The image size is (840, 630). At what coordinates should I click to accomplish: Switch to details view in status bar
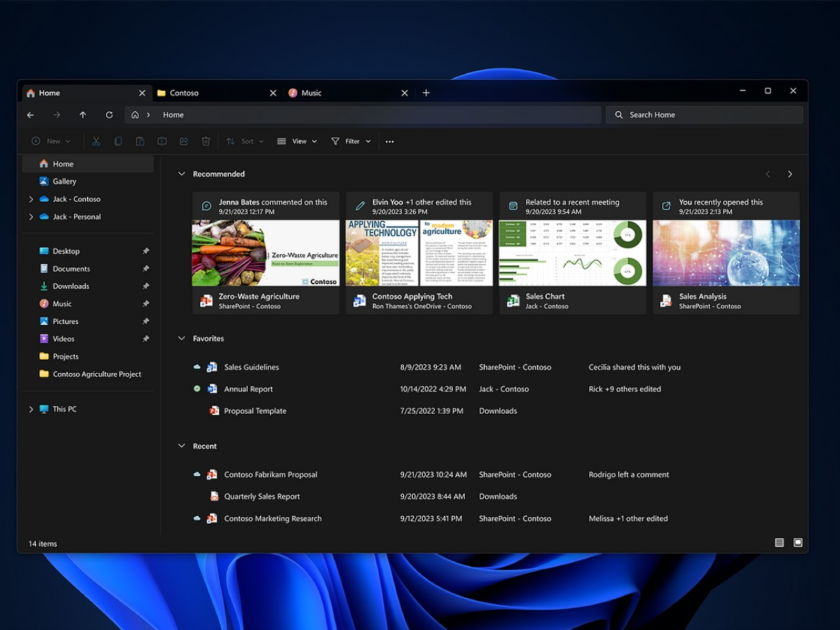tap(779, 543)
